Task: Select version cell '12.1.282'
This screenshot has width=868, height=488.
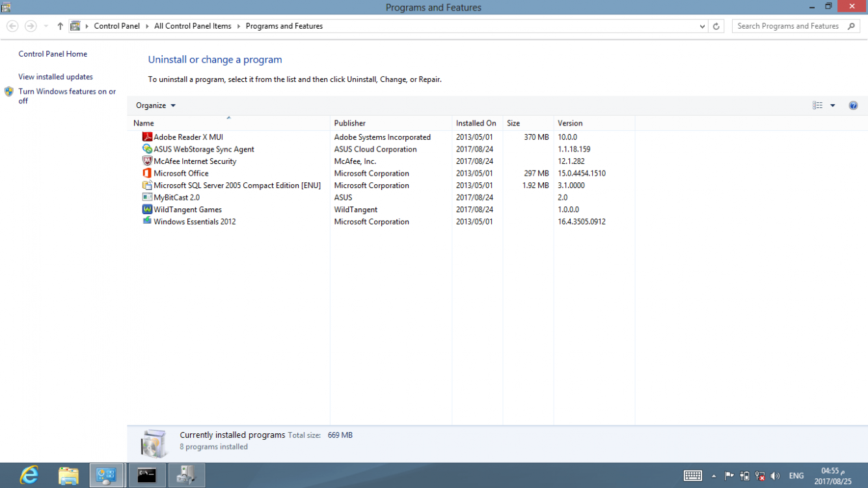Action: (571, 161)
